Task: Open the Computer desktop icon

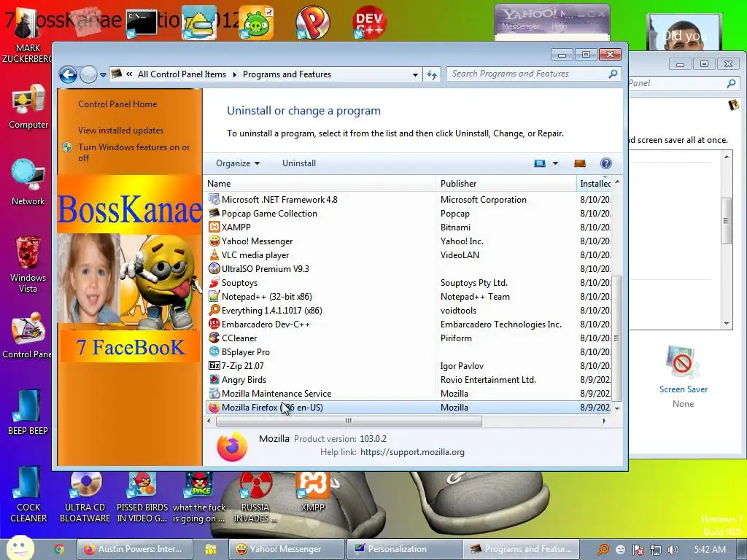Action: [28, 107]
